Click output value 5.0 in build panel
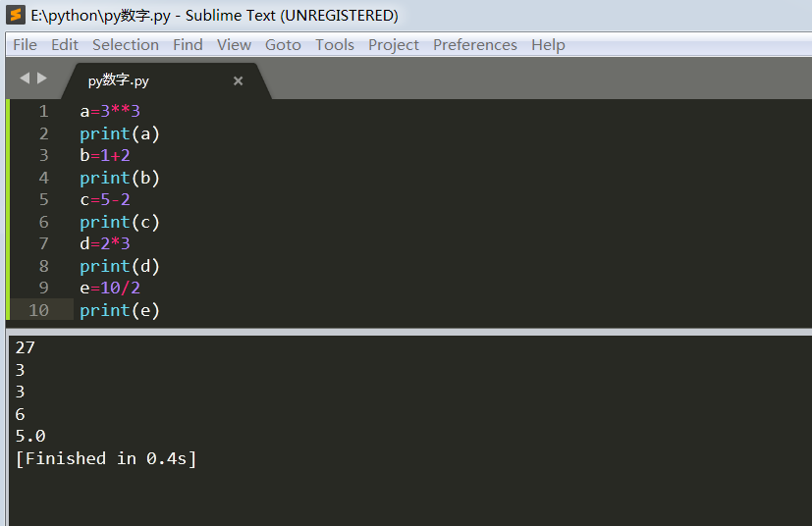Image resolution: width=812 pixels, height=526 pixels. pyautogui.click(x=30, y=436)
